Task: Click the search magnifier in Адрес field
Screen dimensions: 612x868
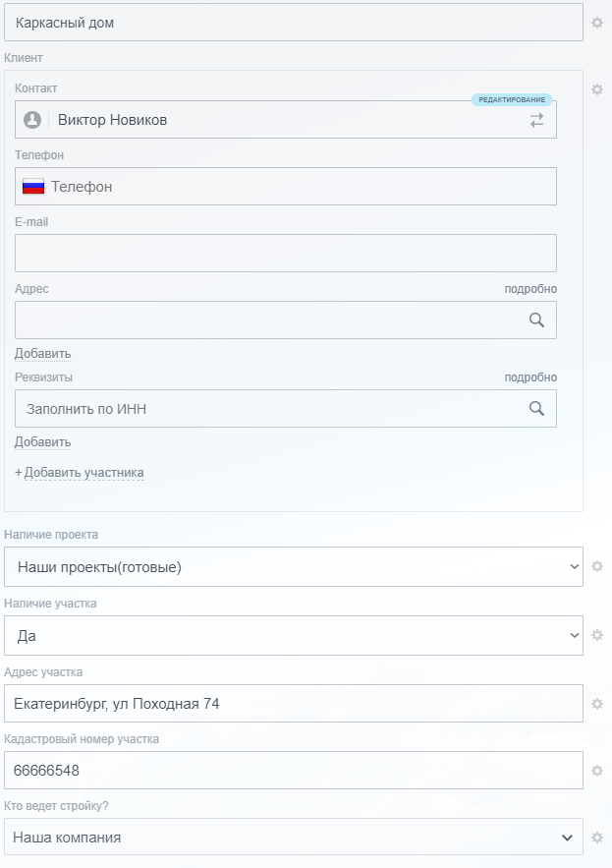Action: [x=536, y=319]
